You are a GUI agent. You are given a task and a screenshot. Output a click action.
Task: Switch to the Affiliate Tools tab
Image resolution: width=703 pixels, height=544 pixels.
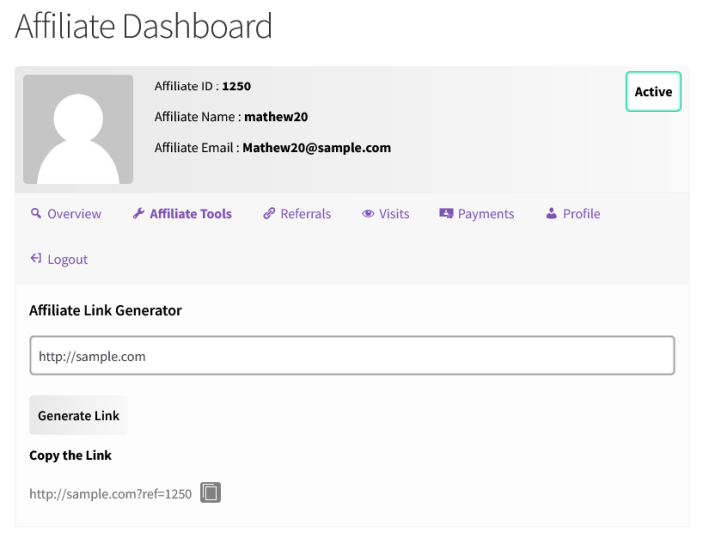coord(190,214)
